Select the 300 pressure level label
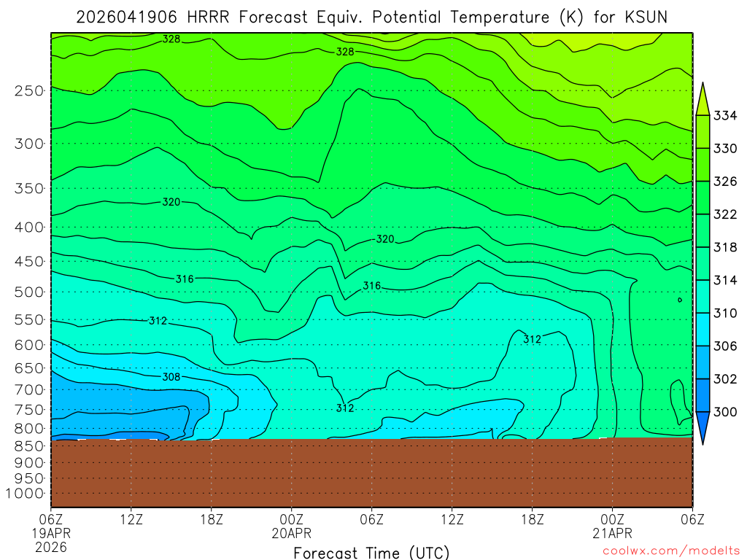Viewport: 747px width, 560px height. point(29,144)
